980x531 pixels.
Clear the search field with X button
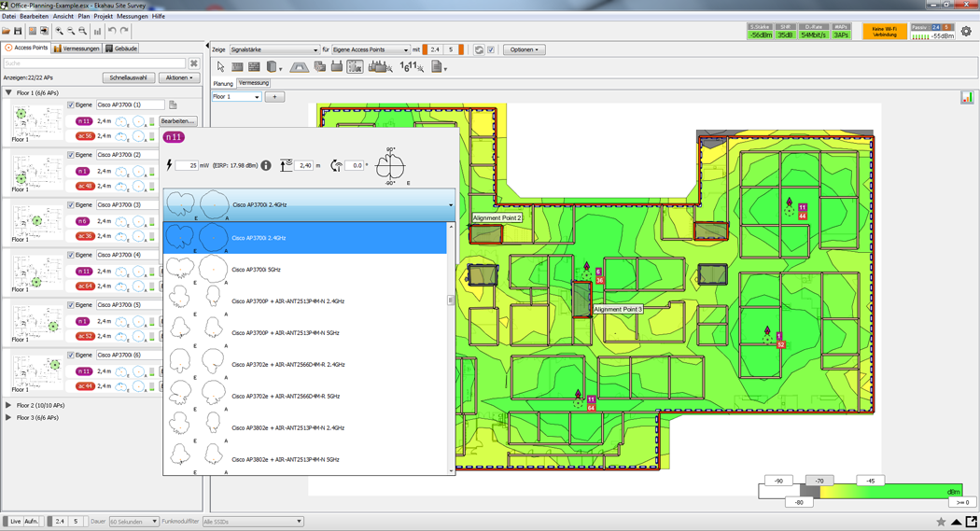194,63
